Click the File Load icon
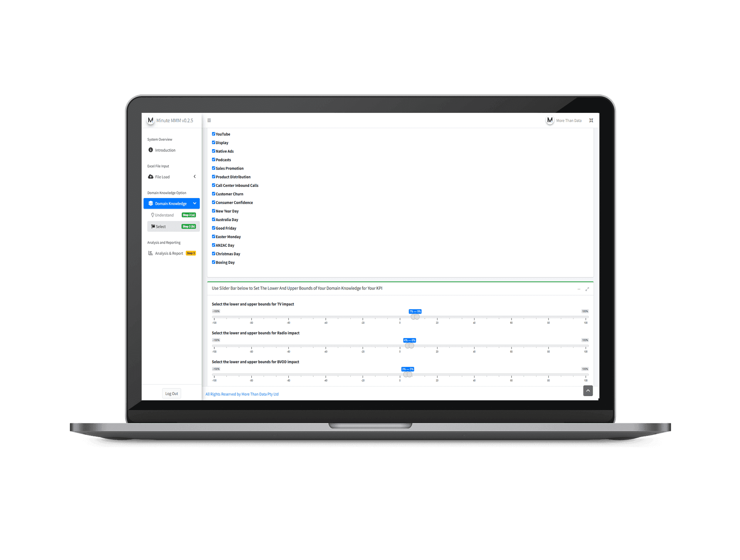This screenshot has width=740, height=560. tap(151, 177)
